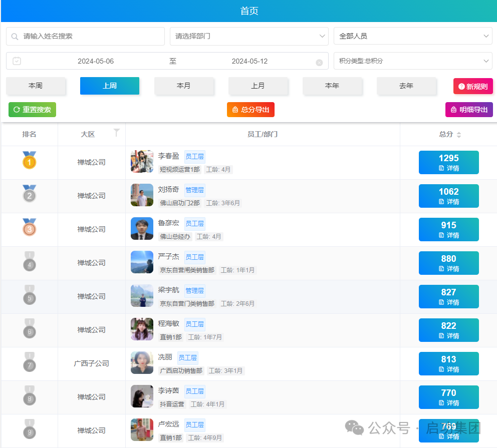Image resolution: width=497 pixels, height=448 pixels.
Task: Click the filter icon in 大区 column
Action: [117, 133]
